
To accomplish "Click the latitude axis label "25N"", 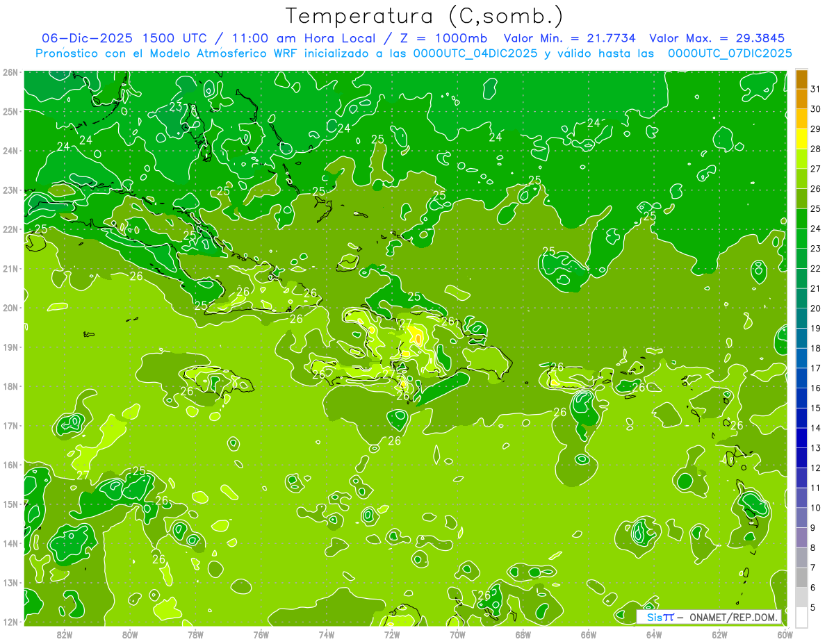I will tap(10, 111).
